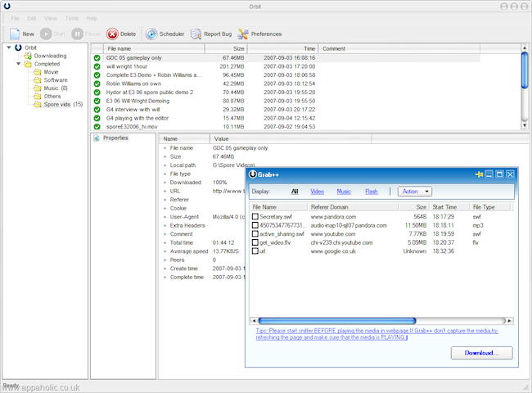Sort downloads by Size column header
532x393 pixels.
tap(226, 49)
